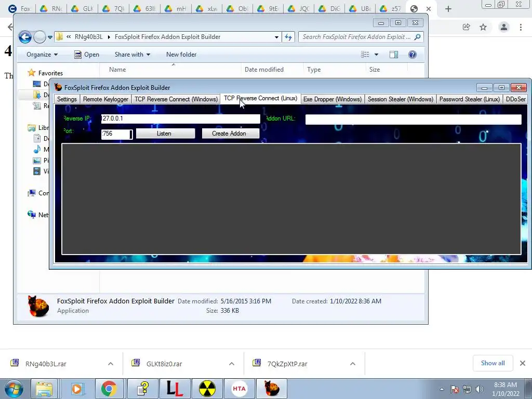The width and height of the screenshot is (532, 399).
Task: Open a new Chrome tab
Action: (448, 9)
